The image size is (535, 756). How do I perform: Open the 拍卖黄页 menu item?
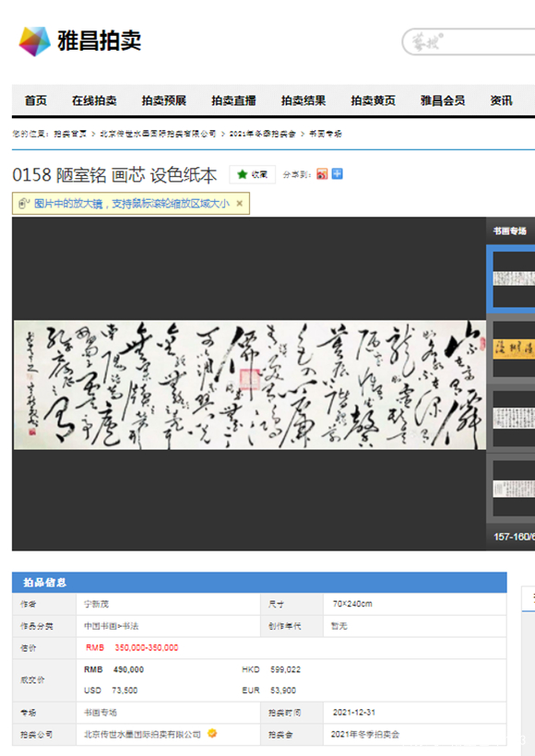(x=373, y=100)
